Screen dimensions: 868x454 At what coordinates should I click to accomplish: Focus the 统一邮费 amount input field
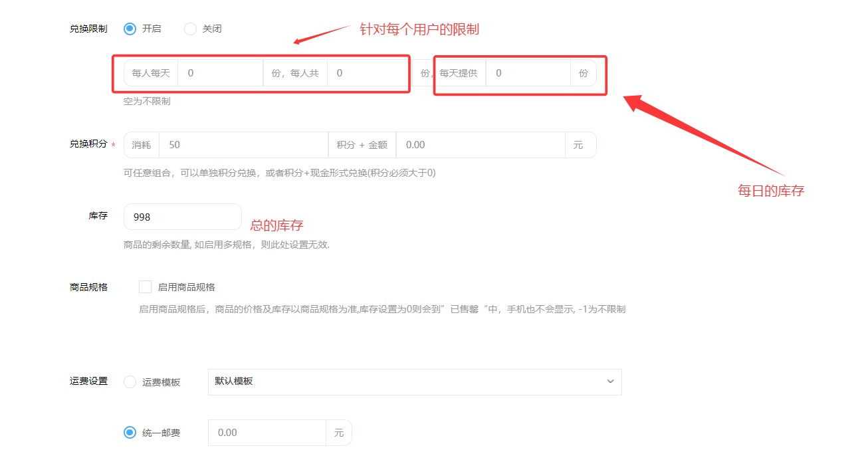[267, 433]
